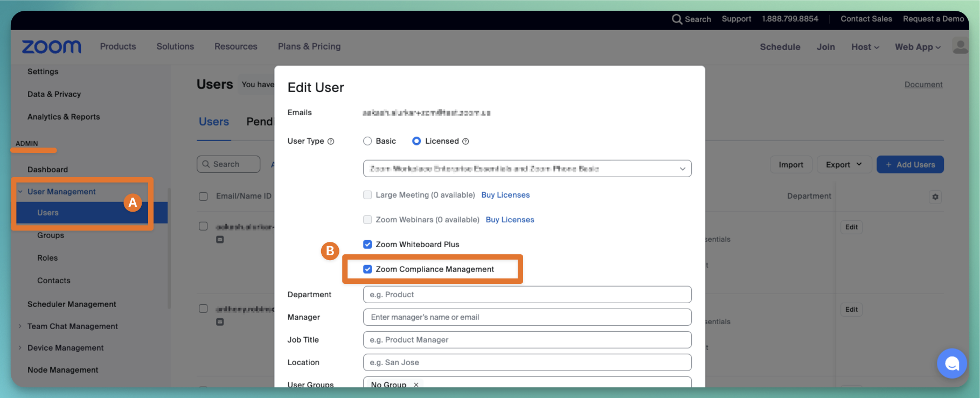Click Buy Licenses next to Large Meeting
This screenshot has height=398, width=980.
(505, 195)
